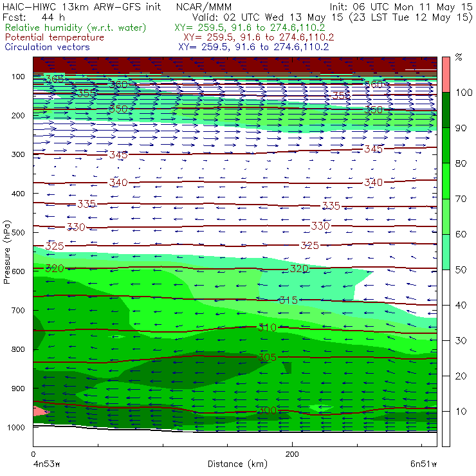Click the white 40–50% color bar segment

(446, 287)
